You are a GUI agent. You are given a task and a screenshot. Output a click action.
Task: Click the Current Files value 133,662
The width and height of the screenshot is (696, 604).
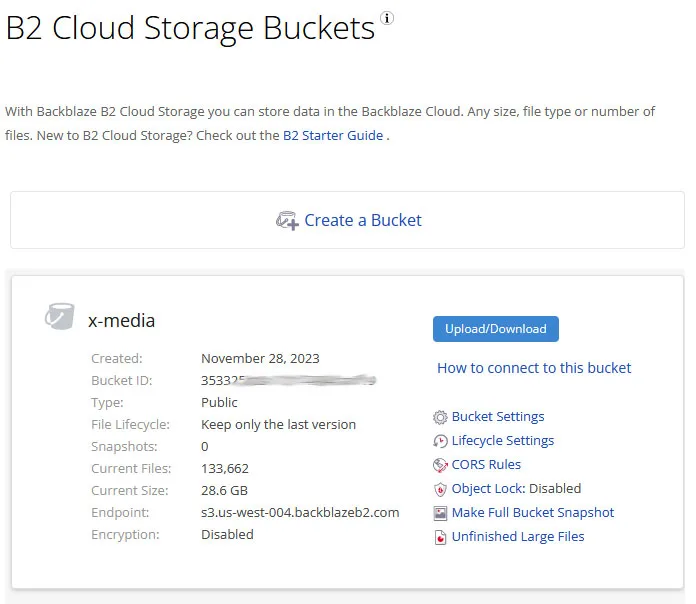pos(225,469)
